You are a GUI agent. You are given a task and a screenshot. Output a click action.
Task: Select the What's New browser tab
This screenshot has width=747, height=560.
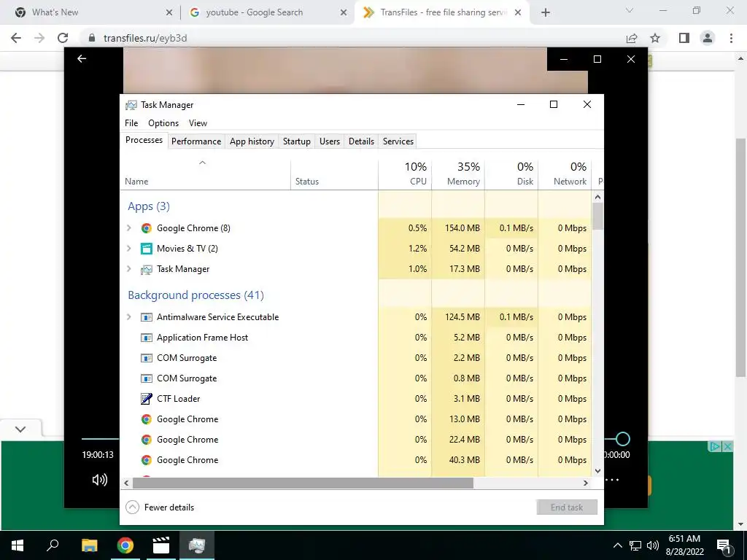(92, 12)
